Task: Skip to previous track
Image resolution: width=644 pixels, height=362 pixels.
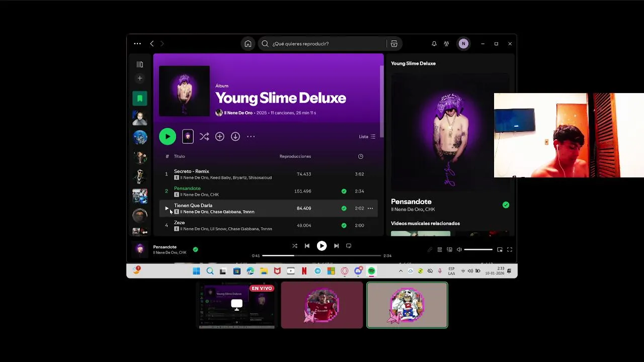Action: pos(307,246)
